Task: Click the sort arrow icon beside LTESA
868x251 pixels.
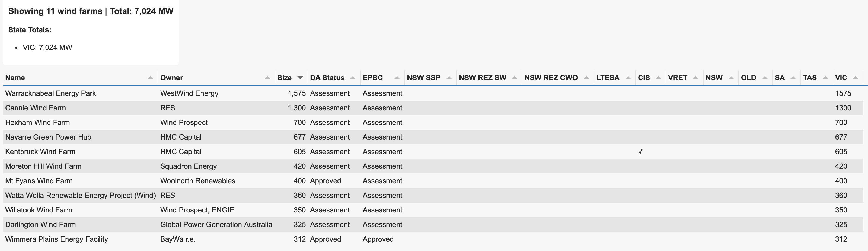Action: coord(628,78)
